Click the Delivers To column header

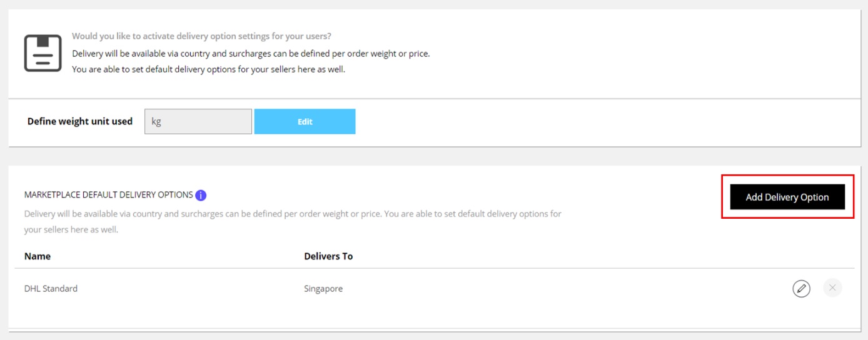pyautogui.click(x=328, y=256)
